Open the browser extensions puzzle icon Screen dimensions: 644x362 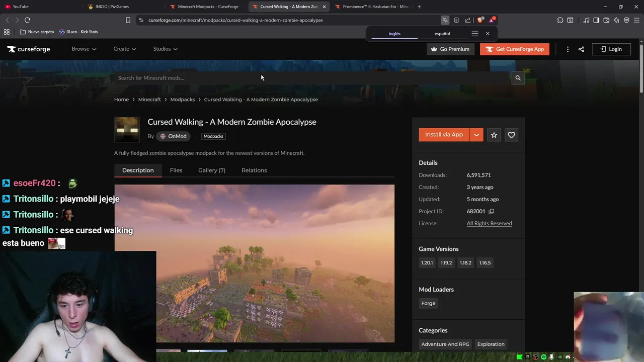[560, 20]
